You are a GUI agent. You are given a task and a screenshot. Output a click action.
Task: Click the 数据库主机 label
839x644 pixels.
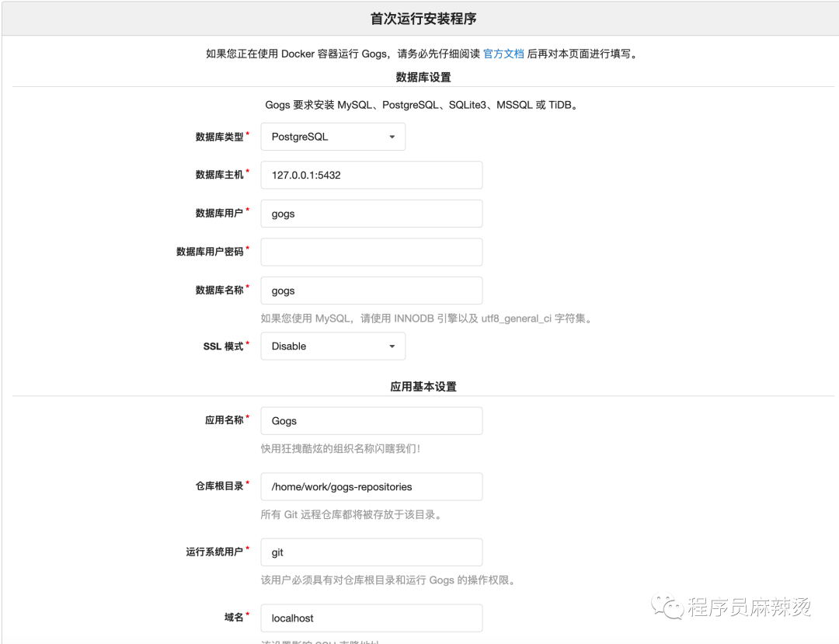[x=219, y=175]
